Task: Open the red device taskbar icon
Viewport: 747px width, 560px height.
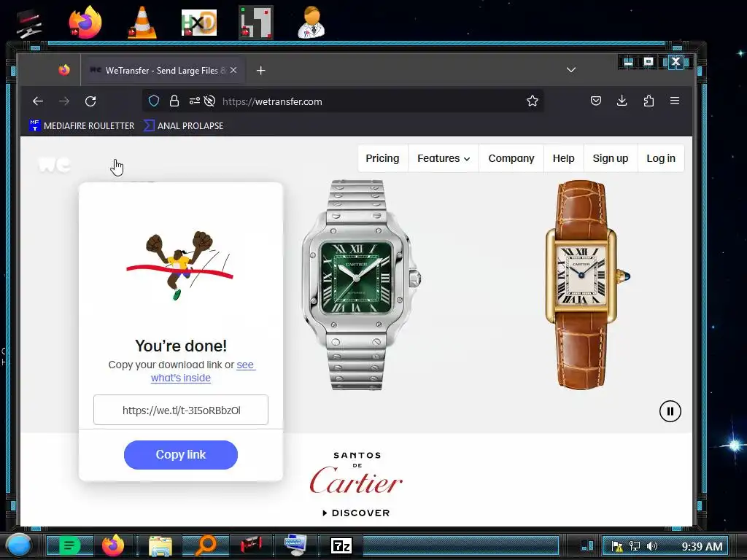Action: coord(251,545)
